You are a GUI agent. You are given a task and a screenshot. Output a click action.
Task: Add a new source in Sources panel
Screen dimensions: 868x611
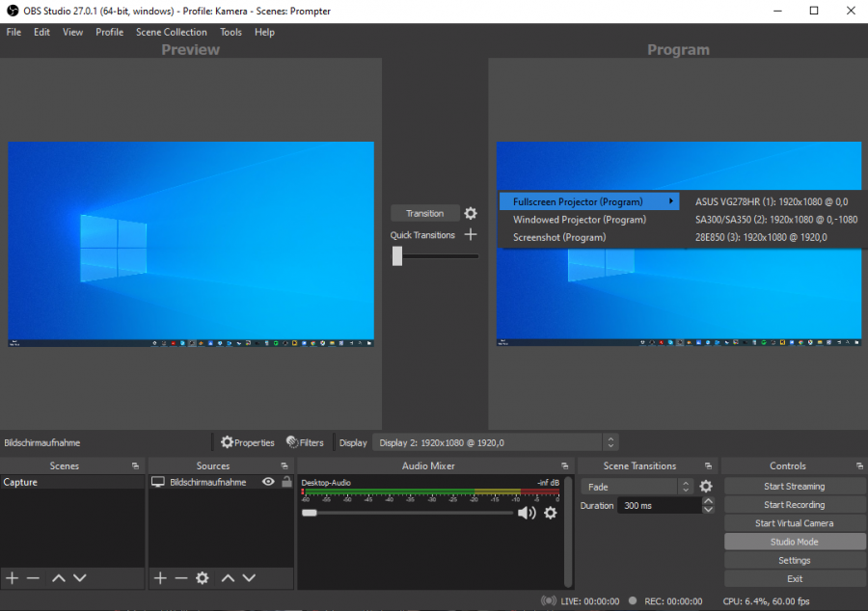click(160, 578)
